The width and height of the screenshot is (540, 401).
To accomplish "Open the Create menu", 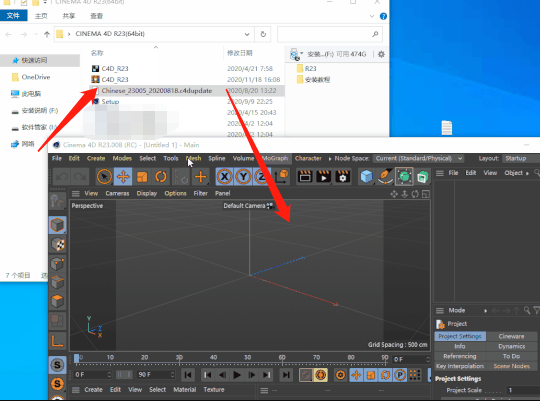I will (96, 158).
